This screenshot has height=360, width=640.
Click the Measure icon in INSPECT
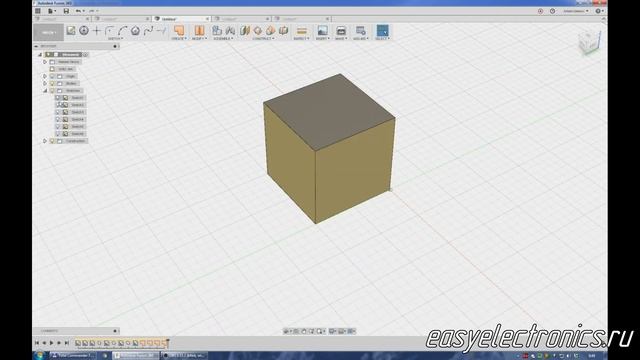coord(302,31)
